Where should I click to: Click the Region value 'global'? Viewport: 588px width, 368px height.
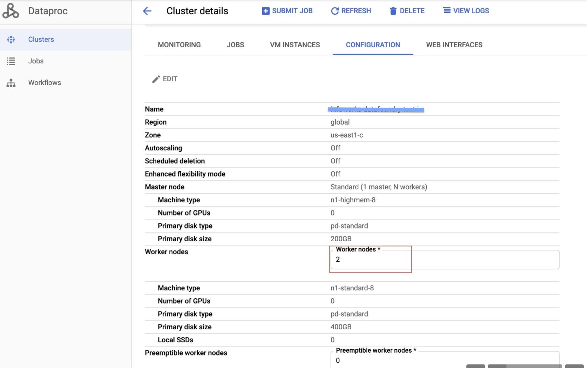pyautogui.click(x=340, y=122)
